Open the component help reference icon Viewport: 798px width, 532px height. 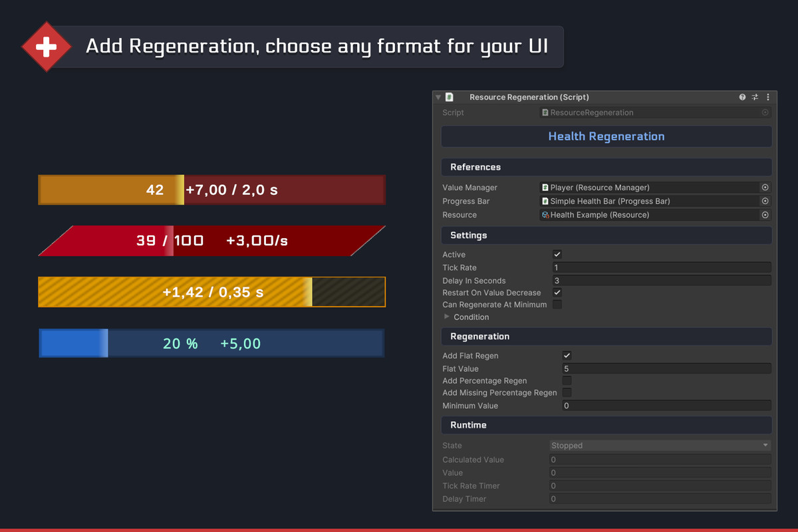[x=742, y=97]
